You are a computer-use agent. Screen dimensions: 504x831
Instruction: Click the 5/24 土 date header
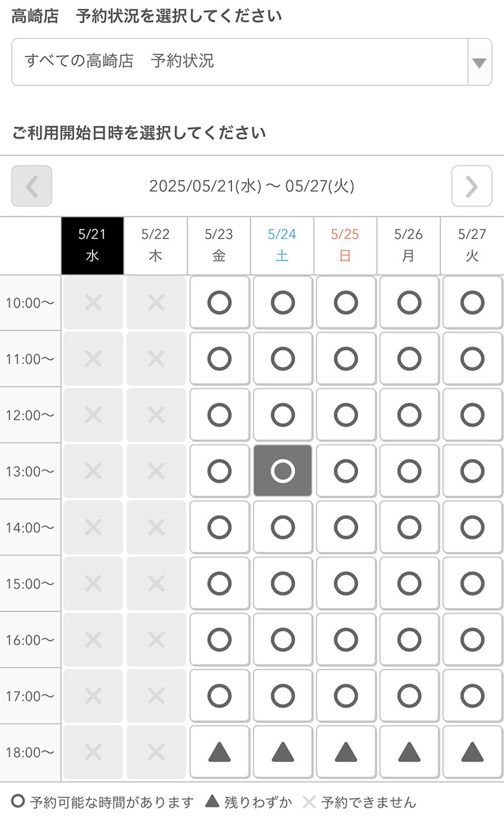pyautogui.click(x=282, y=246)
